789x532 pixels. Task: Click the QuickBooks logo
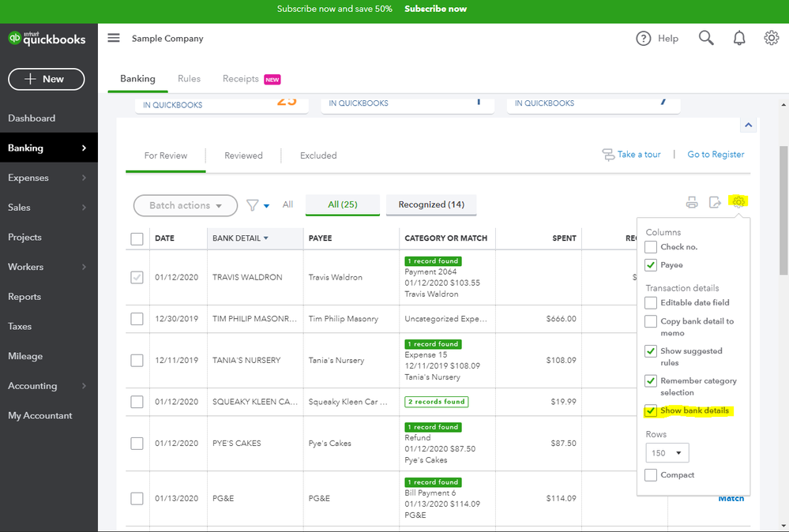47,38
